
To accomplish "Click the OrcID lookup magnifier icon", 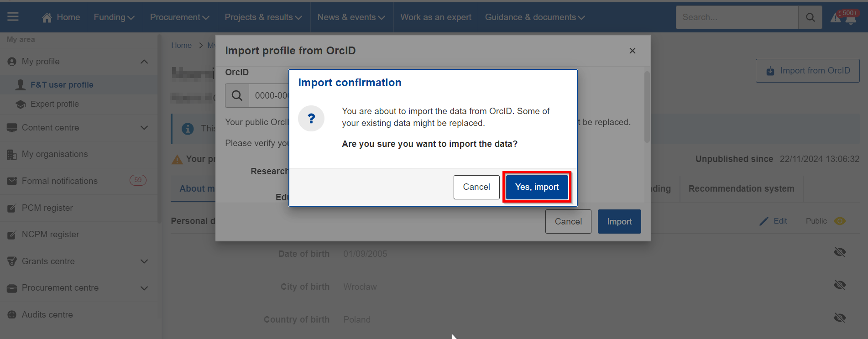I will pos(237,95).
